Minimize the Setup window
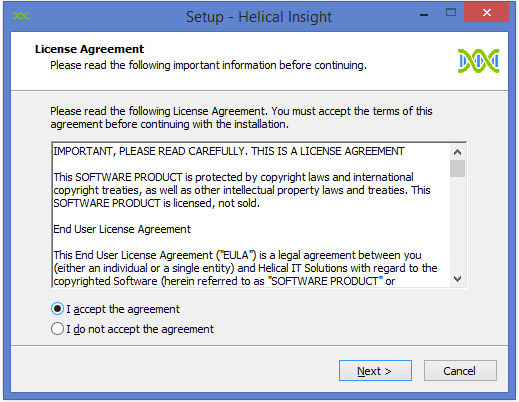The width and height of the screenshot is (519, 402). click(424, 14)
